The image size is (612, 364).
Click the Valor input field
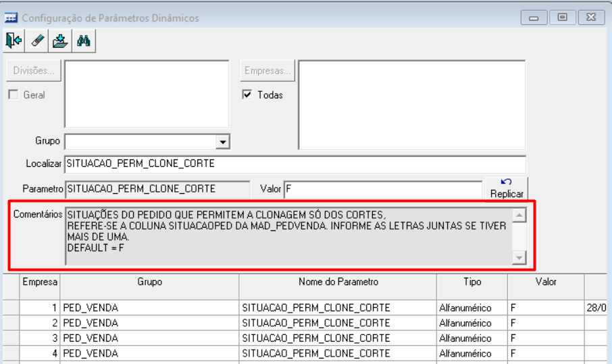click(x=383, y=189)
